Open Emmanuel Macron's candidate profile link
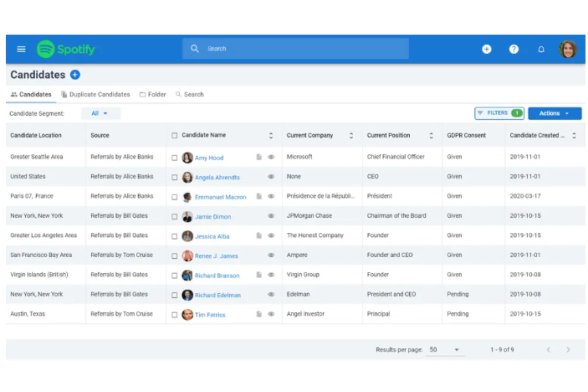Image resolution: width=588 pixels, height=392 pixels. (x=220, y=197)
